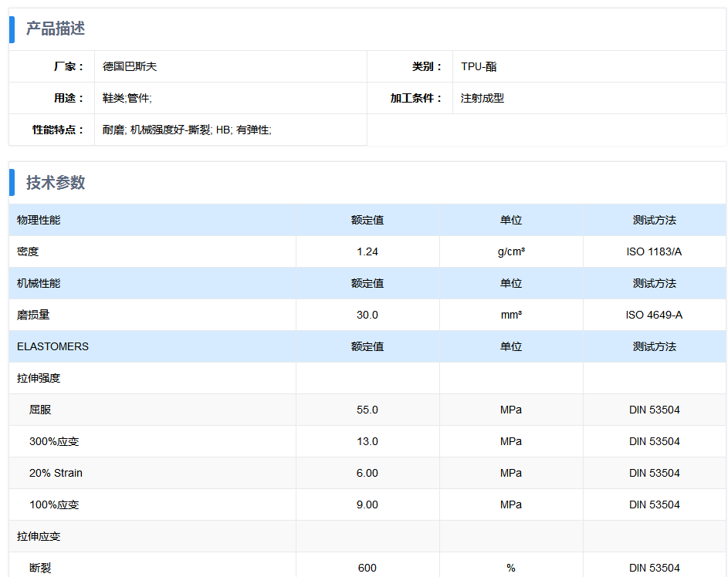This screenshot has width=728, height=577.
Task: Select the category value TPU-酯
Action: pyautogui.click(x=479, y=67)
